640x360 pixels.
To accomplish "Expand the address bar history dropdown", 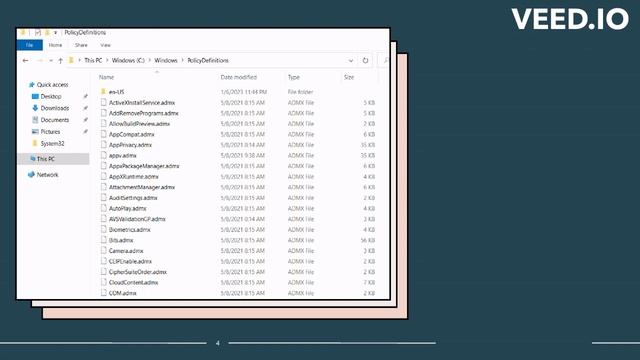I will (x=351, y=60).
